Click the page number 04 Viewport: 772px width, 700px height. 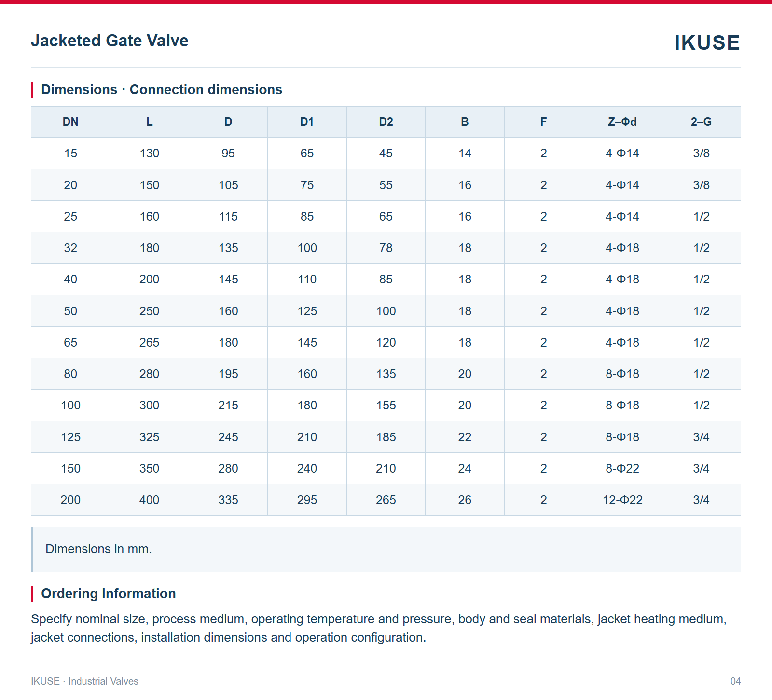[735, 681]
